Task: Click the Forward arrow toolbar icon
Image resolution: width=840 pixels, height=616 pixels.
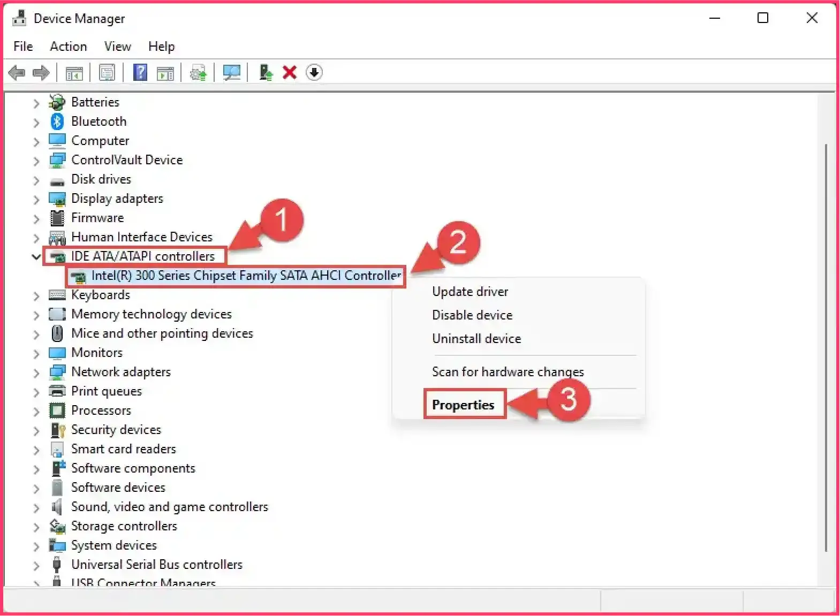Action: [x=41, y=72]
